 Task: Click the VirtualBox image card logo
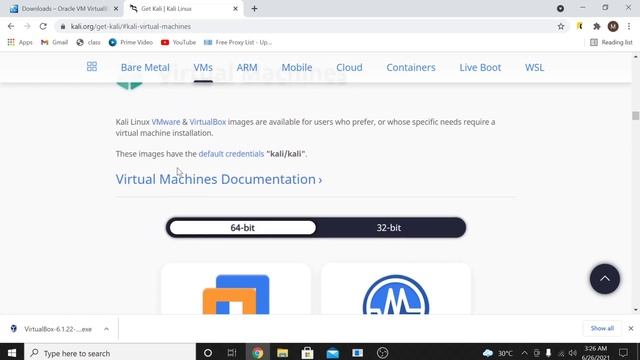[x=396, y=295]
